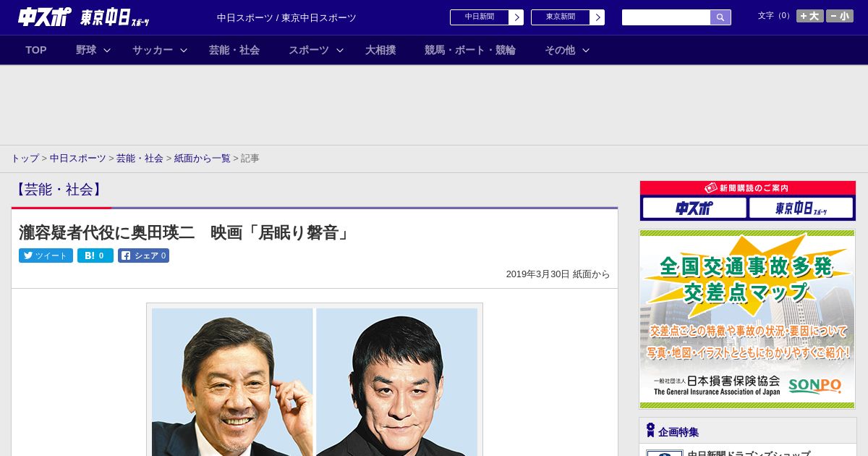The image size is (868, 456).
Task: Open the photo of man in black
Action: (396, 382)
